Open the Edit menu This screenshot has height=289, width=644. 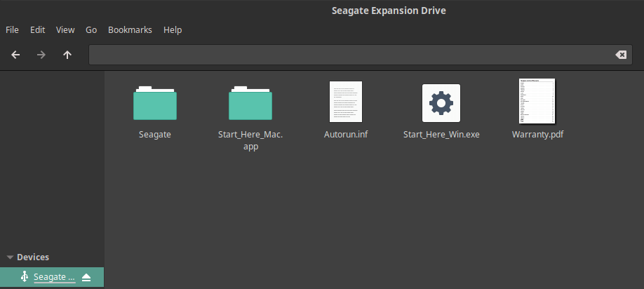(x=37, y=30)
